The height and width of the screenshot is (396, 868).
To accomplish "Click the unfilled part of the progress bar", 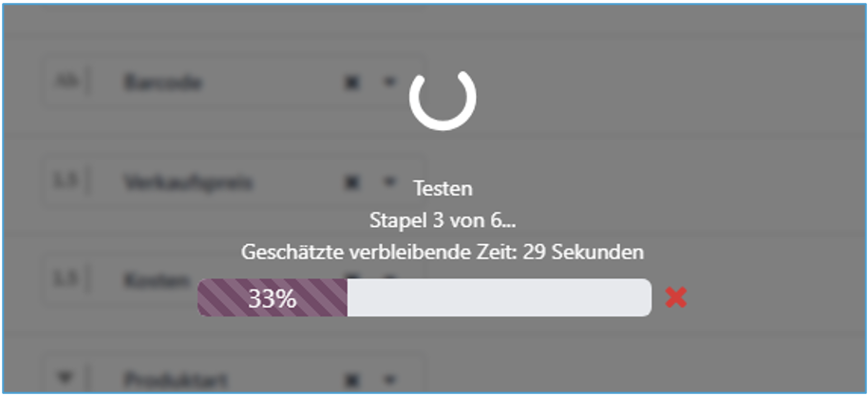I will click(x=499, y=298).
